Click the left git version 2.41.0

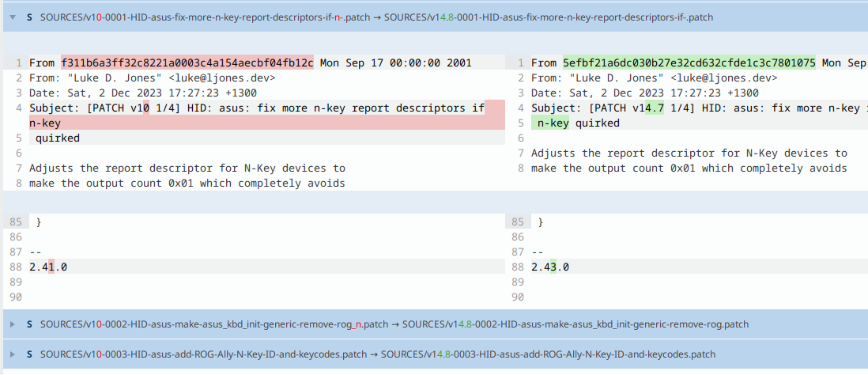tap(48, 267)
